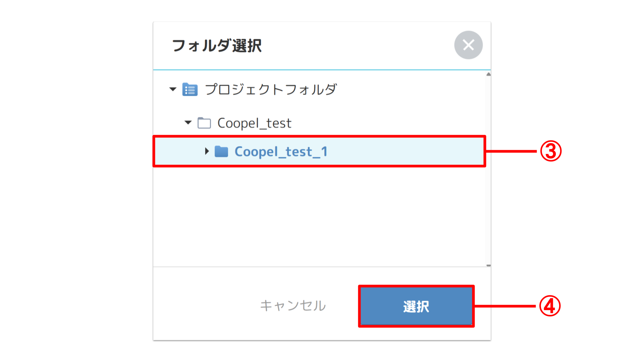Image resolution: width=644 pixels, height=362 pixels.
Task: Confirm with the blue 選択 button
Action: point(416,306)
